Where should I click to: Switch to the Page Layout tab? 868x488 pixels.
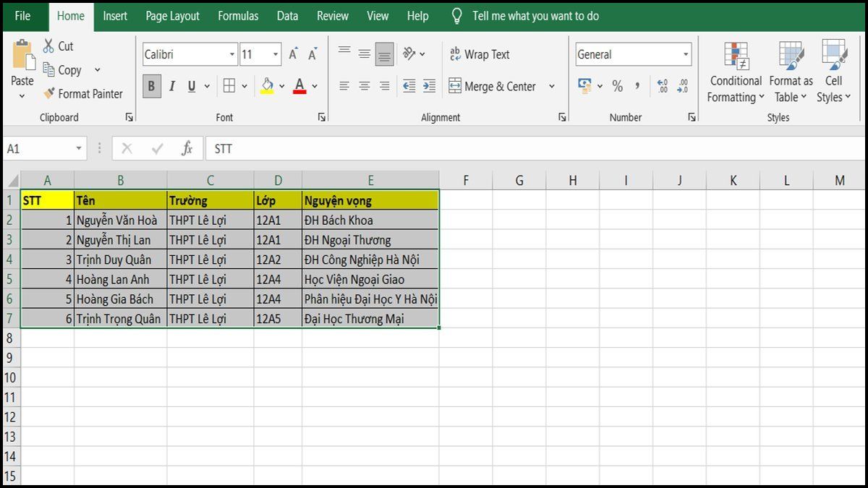point(173,16)
